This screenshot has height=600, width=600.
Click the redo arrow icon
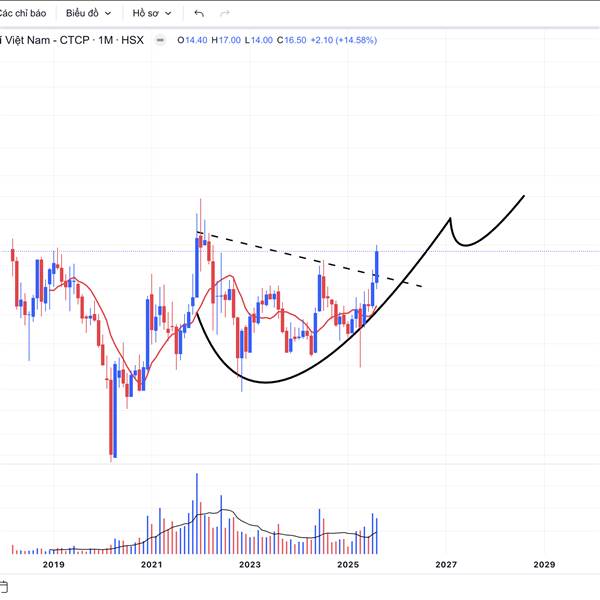click(x=225, y=13)
